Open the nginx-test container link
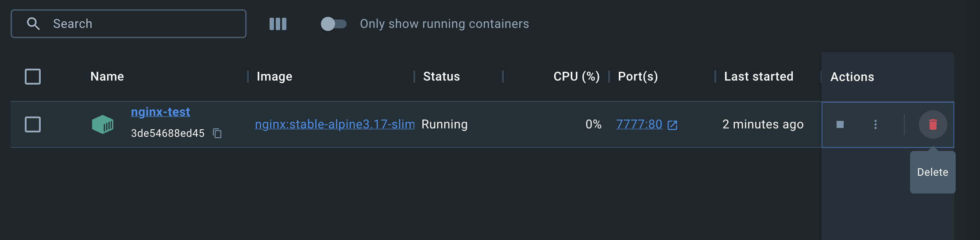This screenshot has height=240, width=980. pyautogui.click(x=160, y=112)
